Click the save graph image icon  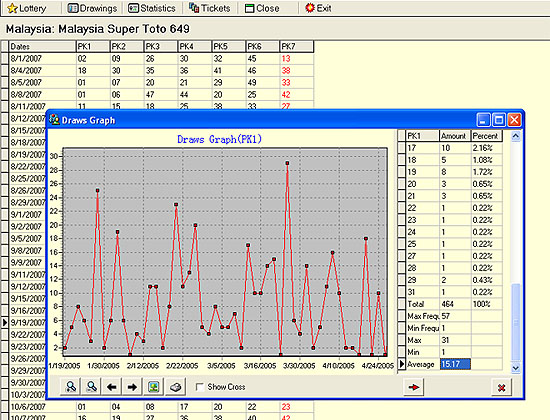click(154, 387)
